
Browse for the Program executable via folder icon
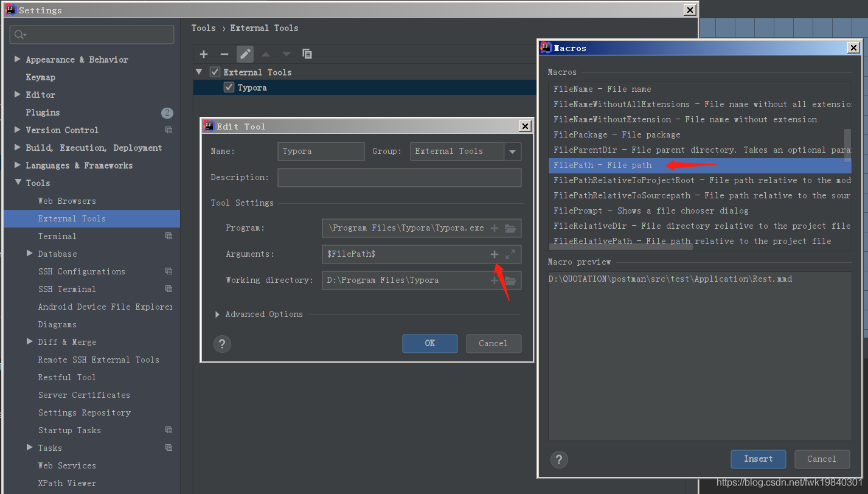[510, 228]
